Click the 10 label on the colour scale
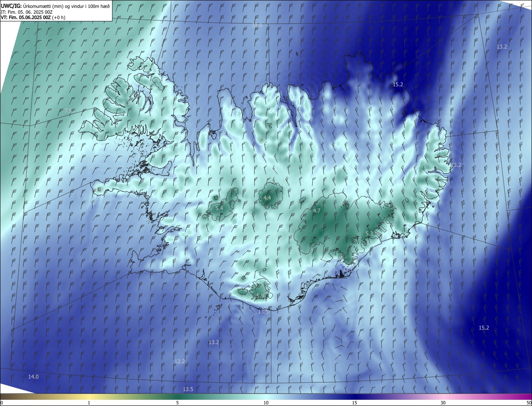Viewport: 532px width, 406px height. coord(266,403)
